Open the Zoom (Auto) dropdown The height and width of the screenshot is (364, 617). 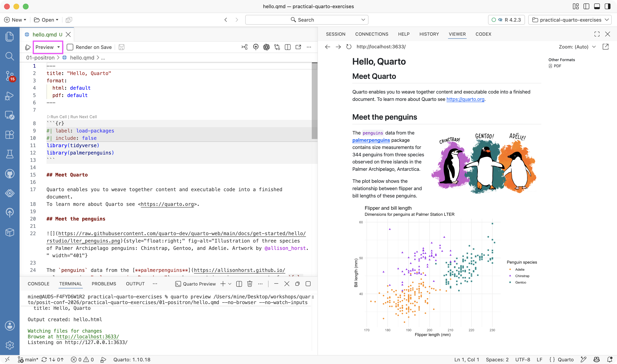click(577, 47)
